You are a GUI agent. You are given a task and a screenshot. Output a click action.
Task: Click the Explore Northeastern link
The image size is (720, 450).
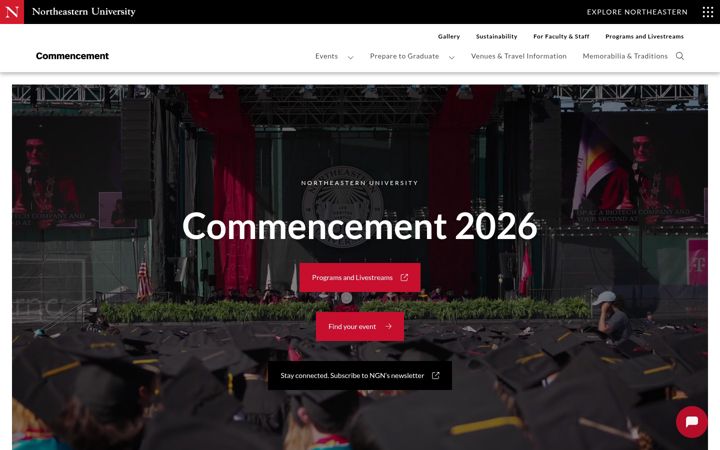(637, 12)
